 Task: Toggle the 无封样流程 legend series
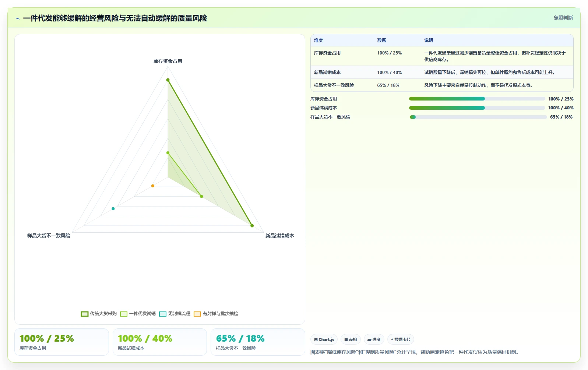click(175, 314)
